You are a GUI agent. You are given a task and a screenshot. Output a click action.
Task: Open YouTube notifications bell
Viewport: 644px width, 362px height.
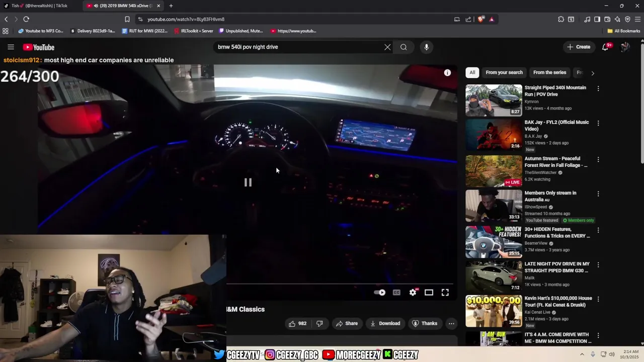pyautogui.click(x=606, y=47)
